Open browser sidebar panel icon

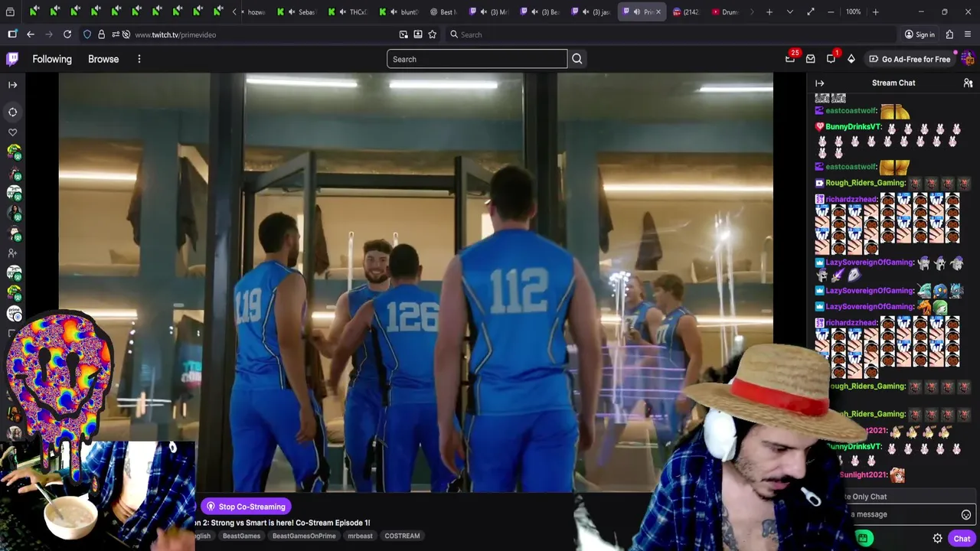[12, 34]
